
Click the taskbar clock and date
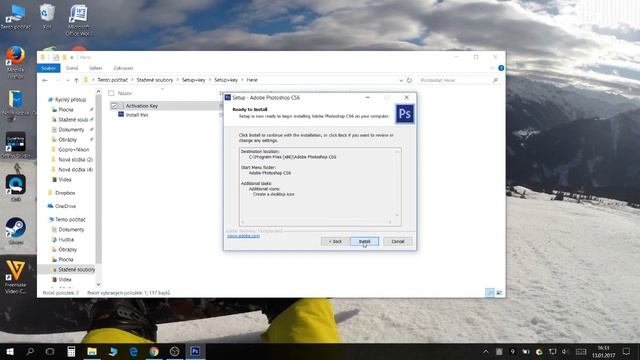click(603, 351)
